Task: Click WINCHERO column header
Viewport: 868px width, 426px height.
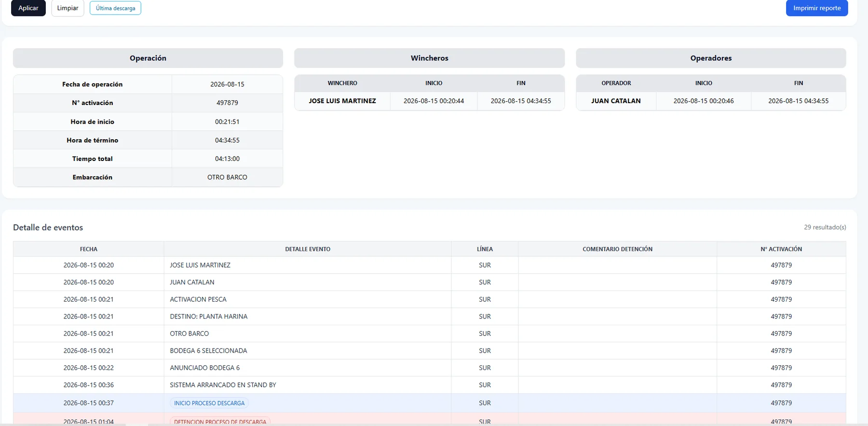Action: (x=342, y=83)
